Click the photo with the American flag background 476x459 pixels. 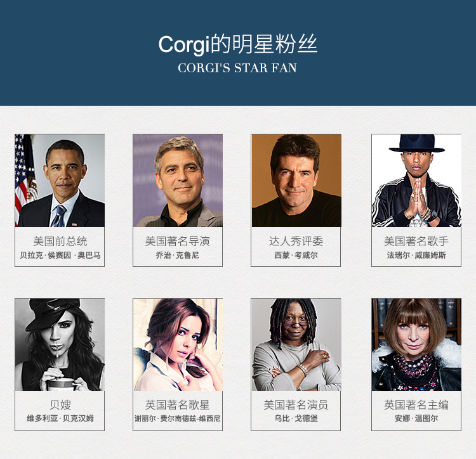pyautogui.click(x=60, y=181)
